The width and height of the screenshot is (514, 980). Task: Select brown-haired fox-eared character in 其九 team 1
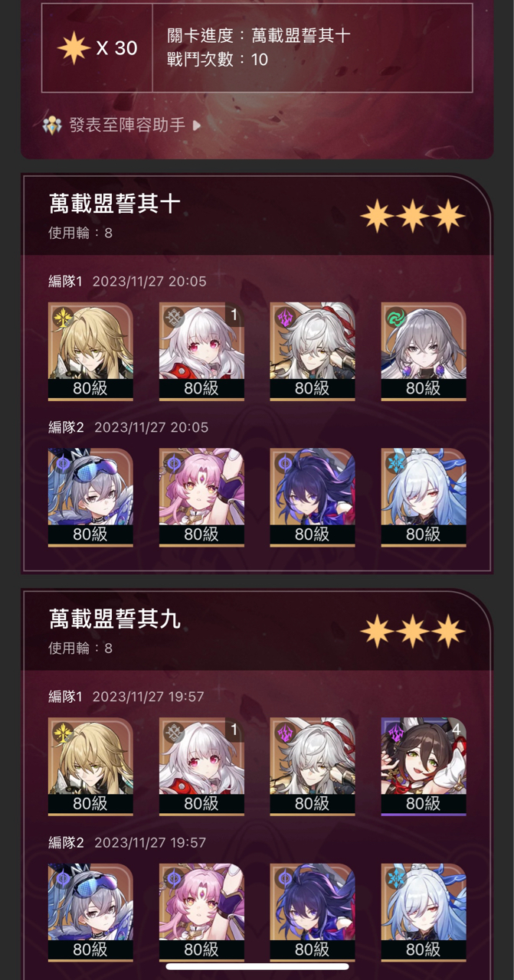point(424,766)
